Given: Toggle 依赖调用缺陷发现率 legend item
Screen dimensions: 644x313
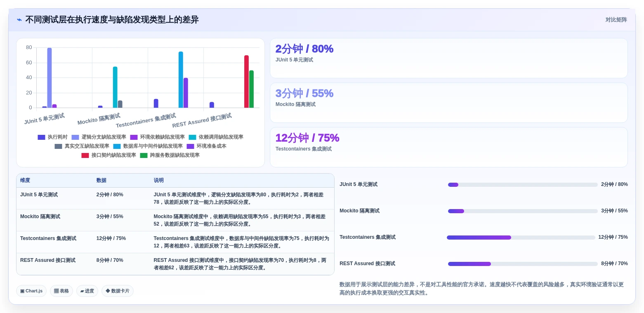Looking at the screenshot, I should [x=216, y=137].
